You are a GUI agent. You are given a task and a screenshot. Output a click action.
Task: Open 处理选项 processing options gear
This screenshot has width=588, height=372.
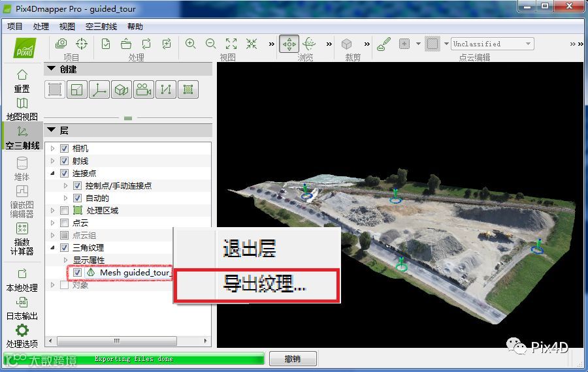pos(22,335)
